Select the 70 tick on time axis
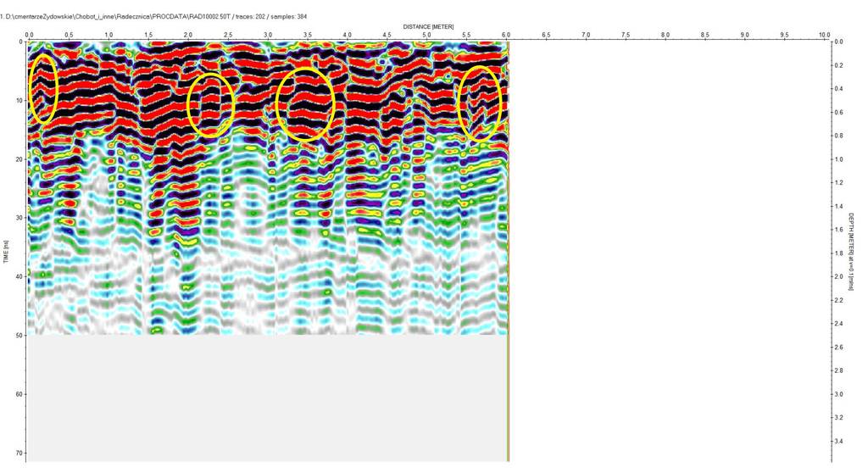 click(x=19, y=454)
